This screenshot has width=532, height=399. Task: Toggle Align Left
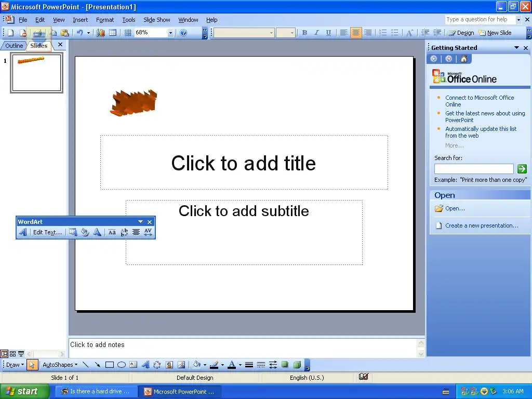click(344, 33)
